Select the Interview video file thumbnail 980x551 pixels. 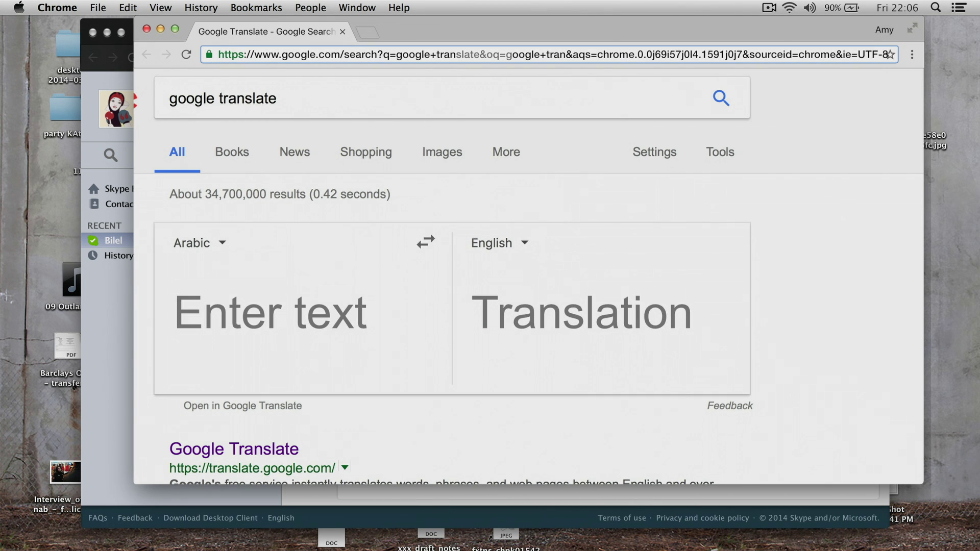pyautogui.click(x=65, y=472)
